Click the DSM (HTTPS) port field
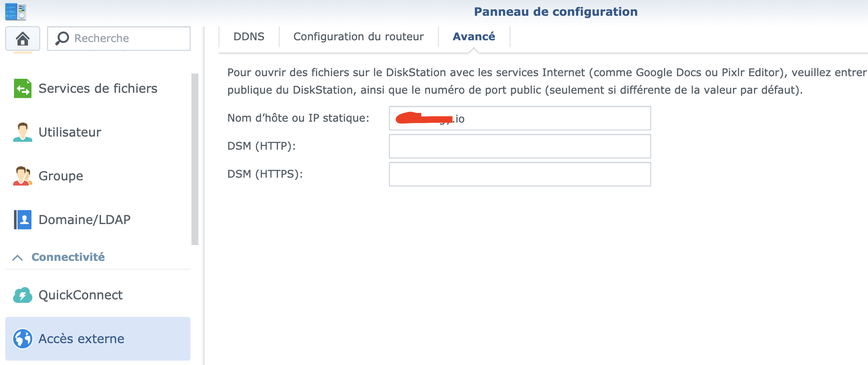Image resolution: width=868 pixels, height=365 pixels. tap(520, 174)
